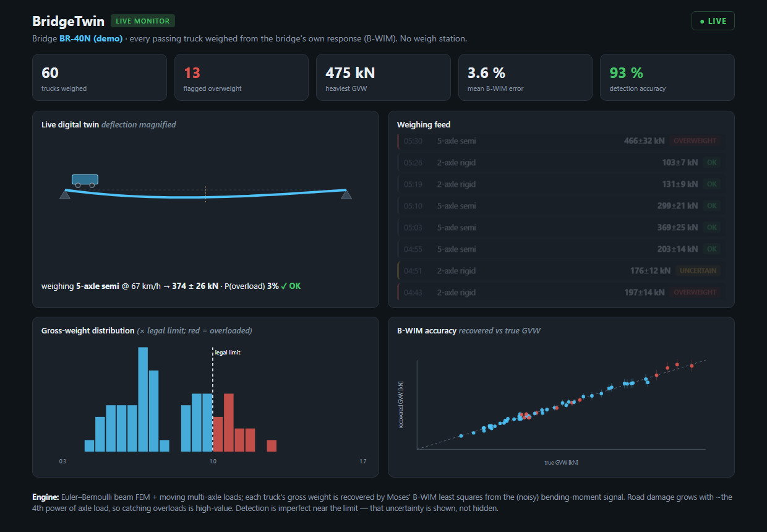This screenshot has height=532, width=767.
Task: Click the LIVE MONITOR badge
Action: point(143,21)
